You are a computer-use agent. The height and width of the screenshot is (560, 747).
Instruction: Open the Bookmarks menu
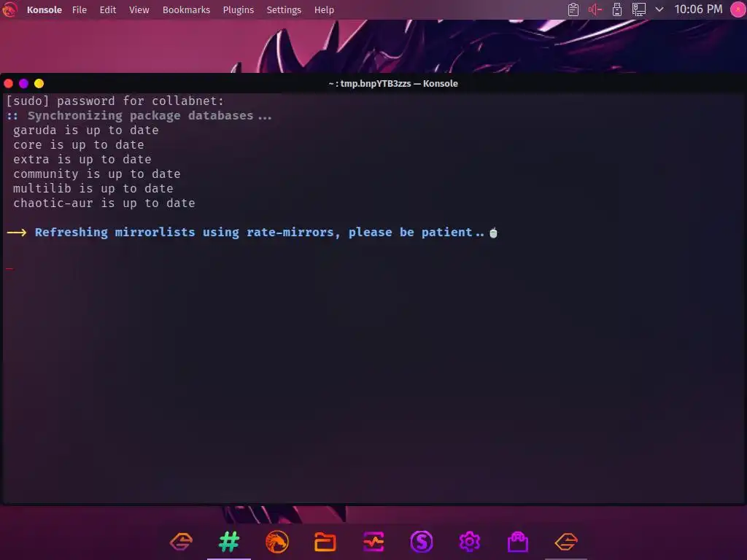tap(186, 10)
